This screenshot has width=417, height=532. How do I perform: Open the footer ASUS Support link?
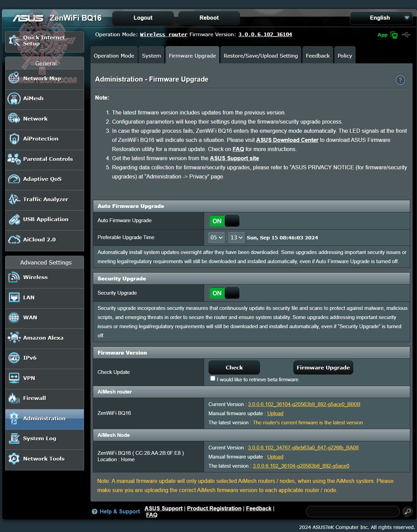tap(163, 508)
